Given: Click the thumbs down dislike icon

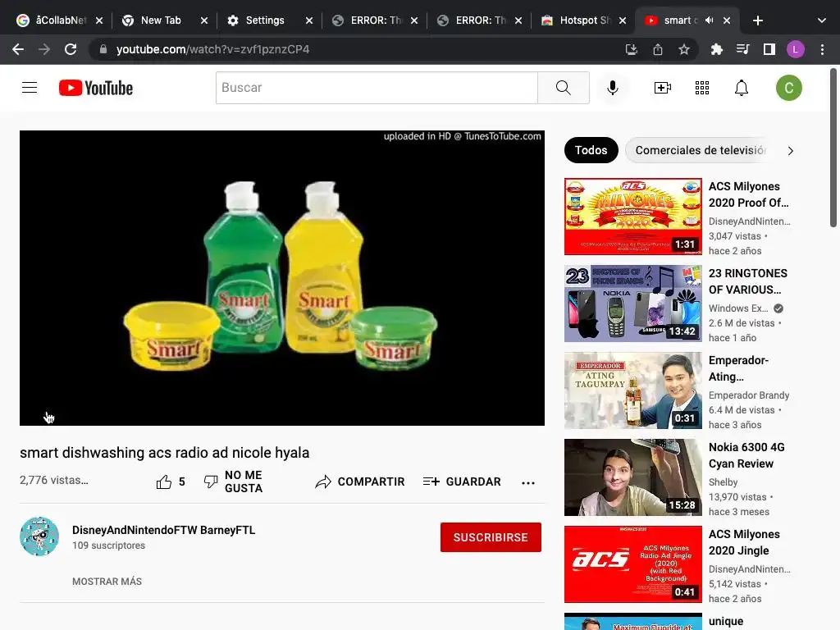Looking at the screenshot, I should [211, 482].
